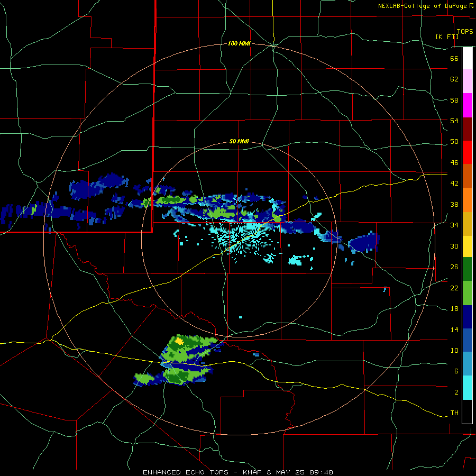Click the '50' legend value
Screen dimensions: 476x476
pyautogui.click(x=454, y=142)
